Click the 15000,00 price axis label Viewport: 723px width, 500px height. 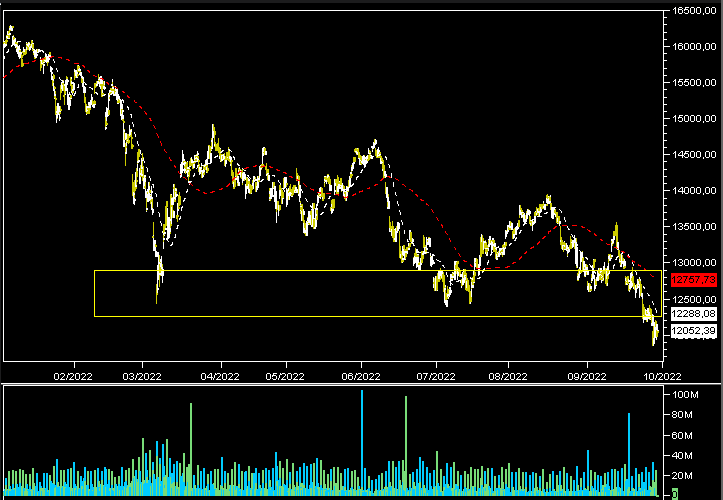(694, 119)
